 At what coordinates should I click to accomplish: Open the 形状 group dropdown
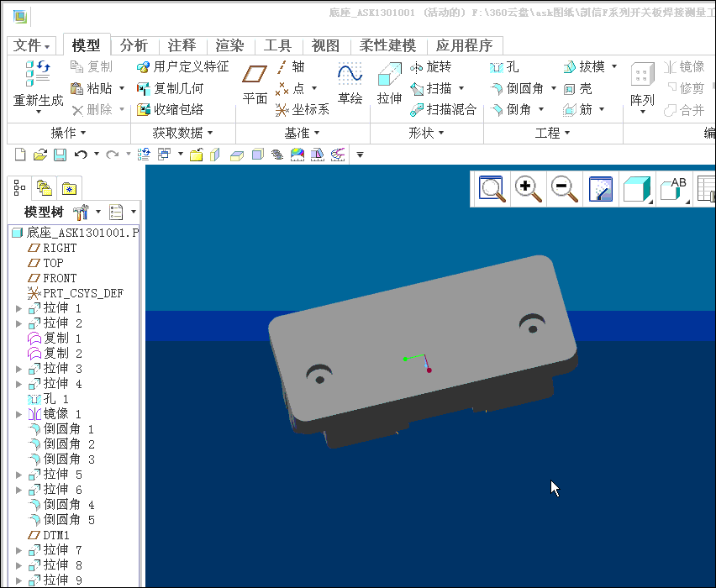[426, 133]
